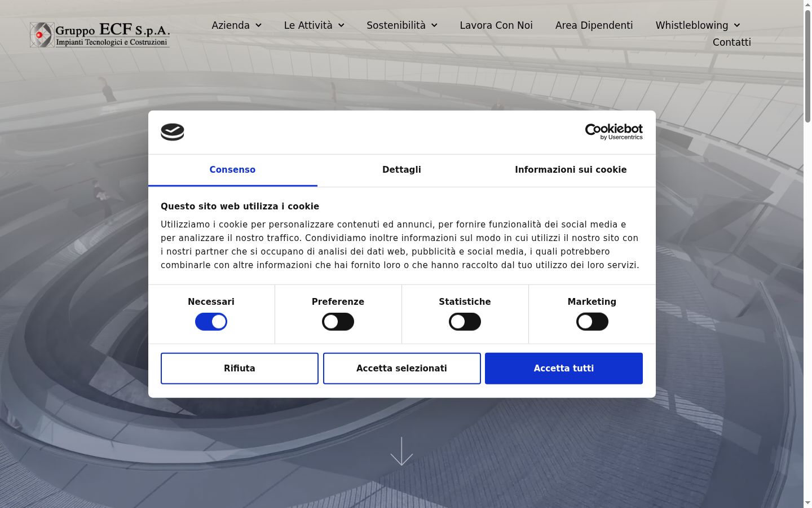Expand the Sostenibilità dropdown
Image resolution: width=812 pixels, height=508 pixels.
[402, 25]
